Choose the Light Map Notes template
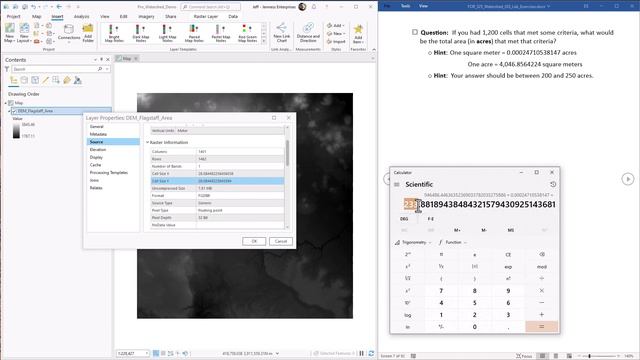Viewport: 640px width, 360px height. (x=167, y=33)
